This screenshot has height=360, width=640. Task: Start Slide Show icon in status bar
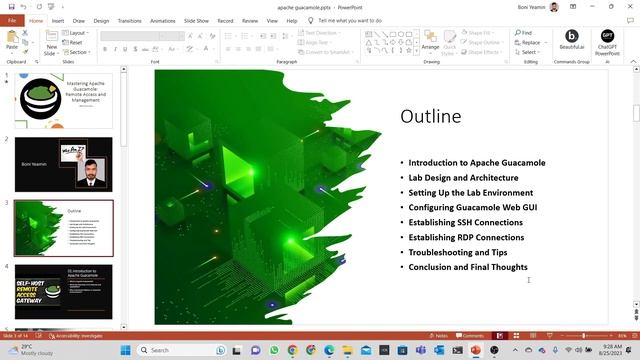click(x=550, y=336)
